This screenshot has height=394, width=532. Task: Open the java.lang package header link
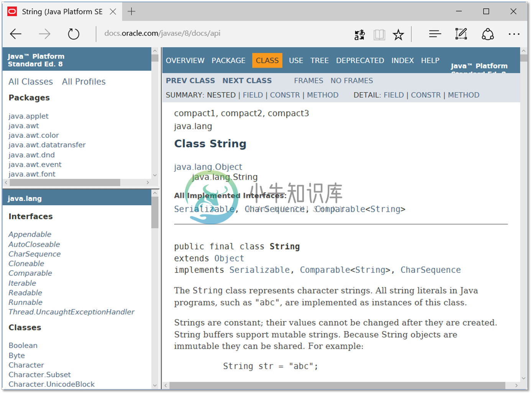[25, 199]
